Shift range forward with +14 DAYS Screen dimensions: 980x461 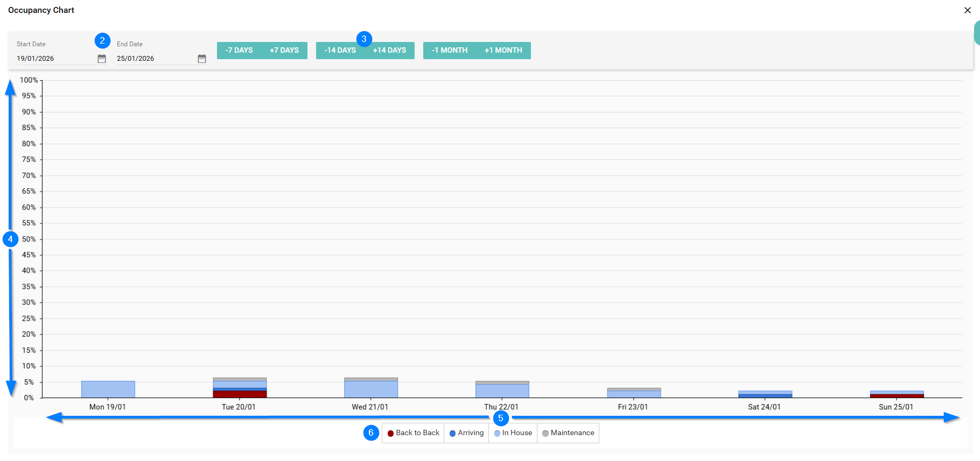[x=390, y=50]
